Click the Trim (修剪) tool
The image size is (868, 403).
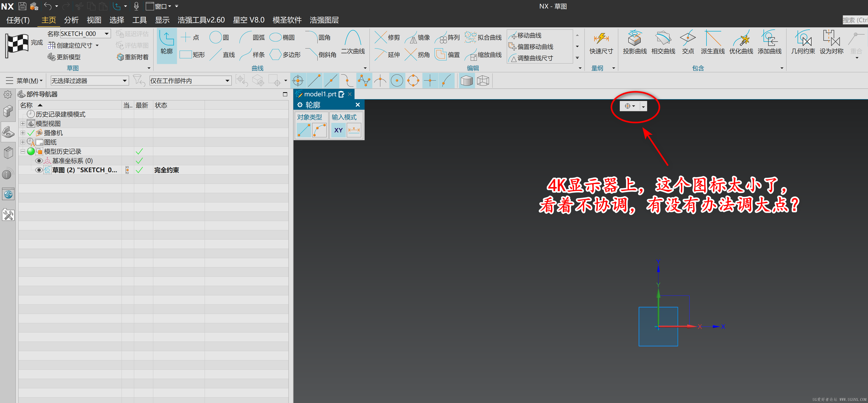pos(387,37)
